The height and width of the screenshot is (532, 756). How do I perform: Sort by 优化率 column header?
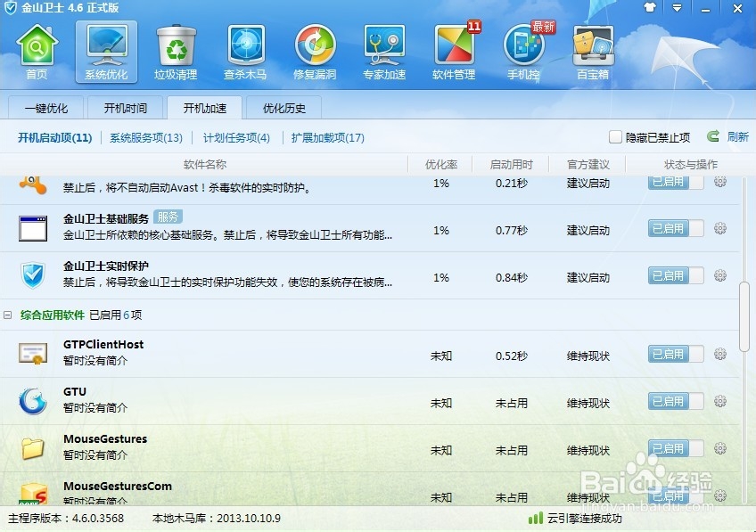point(441,165)
